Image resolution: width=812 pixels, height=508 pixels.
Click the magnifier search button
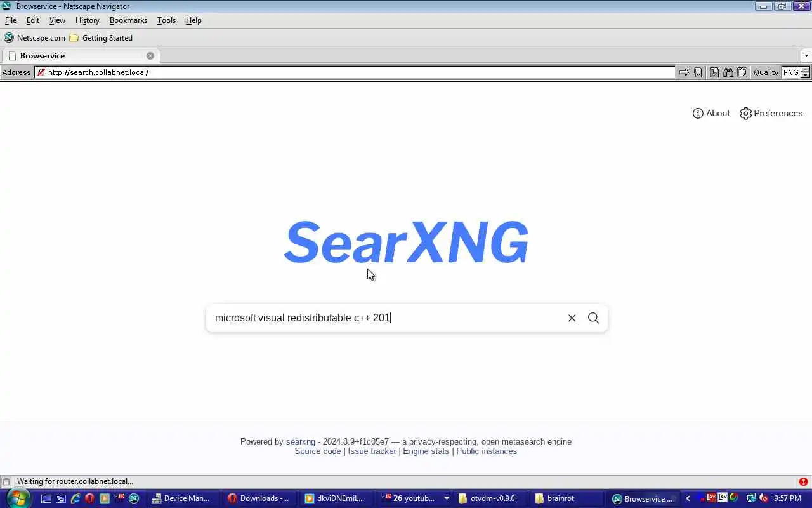click(593, 318)
